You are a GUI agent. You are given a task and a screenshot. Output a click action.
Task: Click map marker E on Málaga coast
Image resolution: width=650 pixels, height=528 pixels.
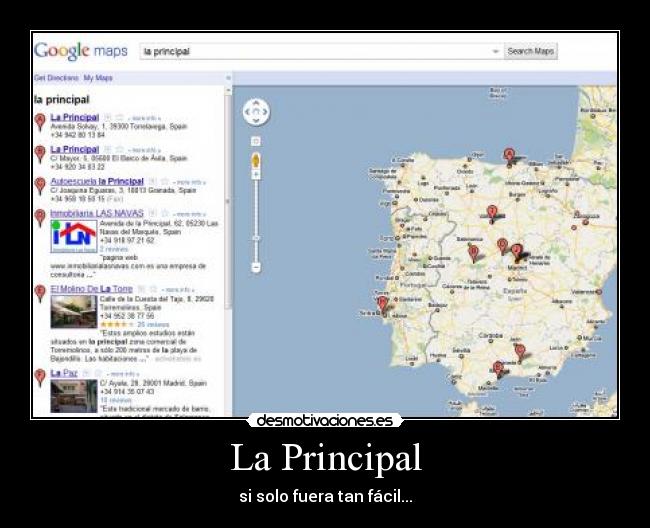[x=498, y=369]
